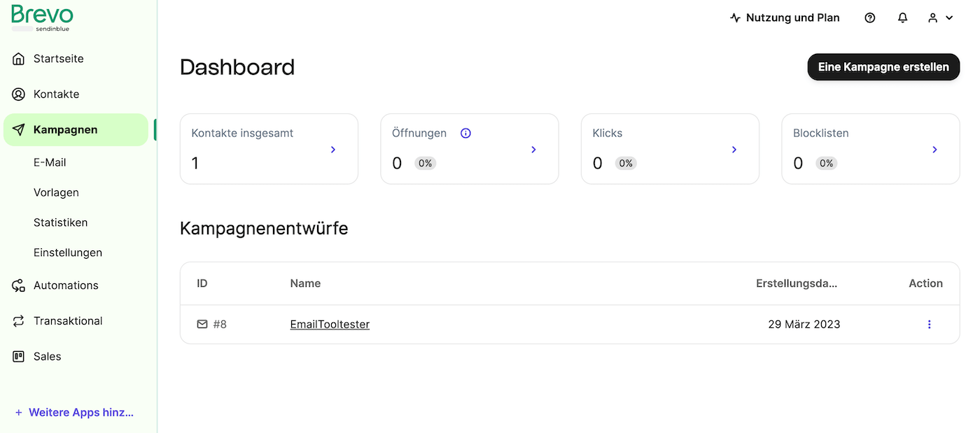Click the Name column header

coord(305,283)
